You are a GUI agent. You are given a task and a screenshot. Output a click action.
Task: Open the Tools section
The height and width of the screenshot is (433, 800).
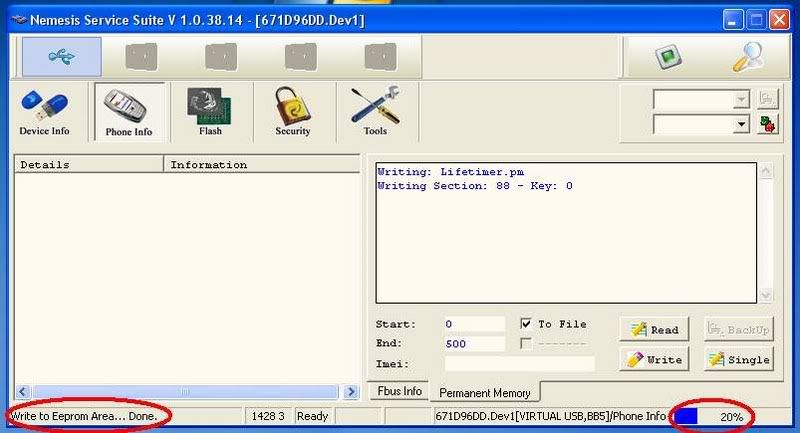(375, 113)
